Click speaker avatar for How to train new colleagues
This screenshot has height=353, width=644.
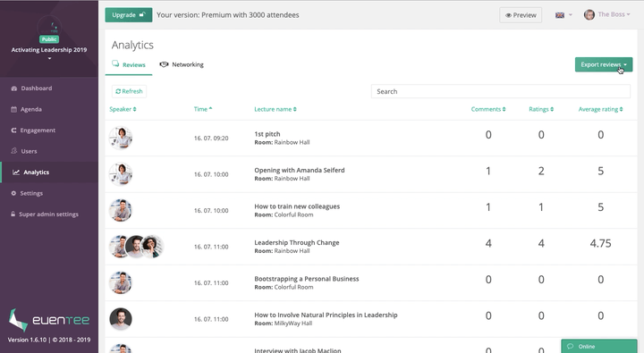(121, 210)
